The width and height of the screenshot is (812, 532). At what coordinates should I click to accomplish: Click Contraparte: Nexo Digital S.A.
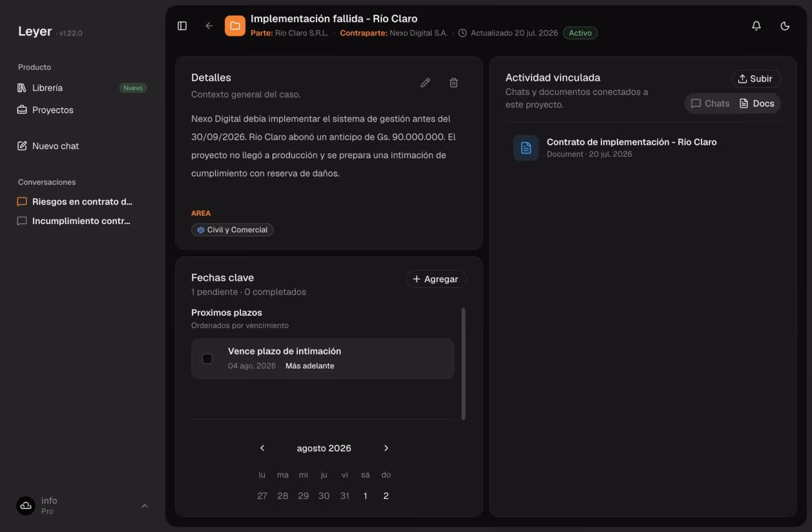click(x=393, y=33)
